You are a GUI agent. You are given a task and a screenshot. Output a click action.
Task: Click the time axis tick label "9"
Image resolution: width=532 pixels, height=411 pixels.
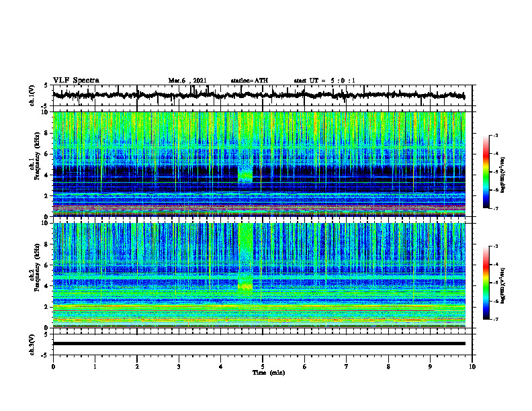(x=430, y=367)
